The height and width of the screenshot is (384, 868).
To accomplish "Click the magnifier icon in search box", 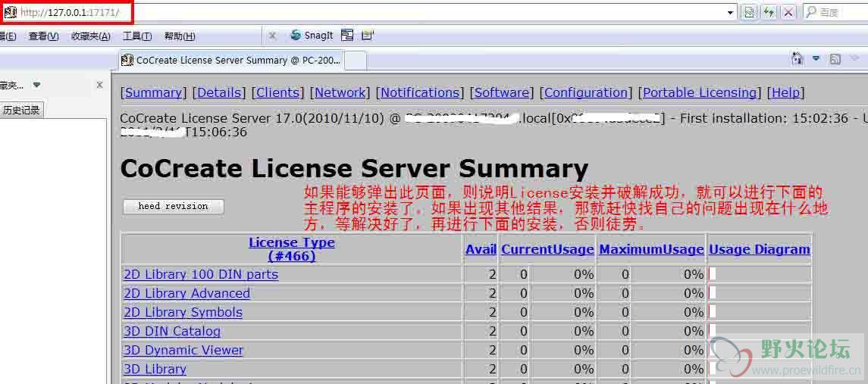I will point(810,12).
